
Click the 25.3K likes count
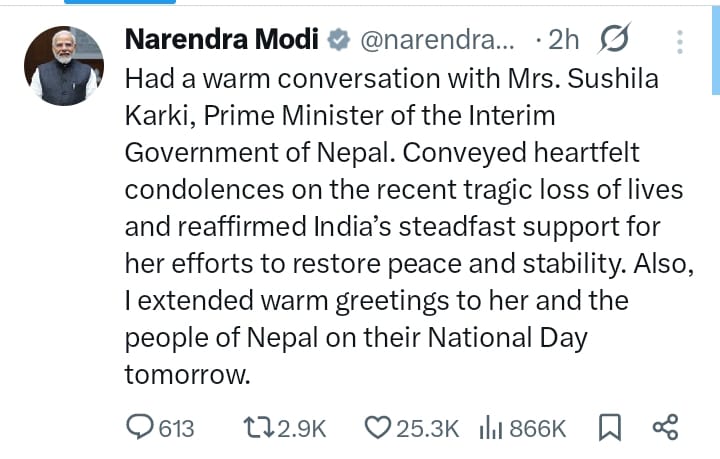[x=428, y=429]
